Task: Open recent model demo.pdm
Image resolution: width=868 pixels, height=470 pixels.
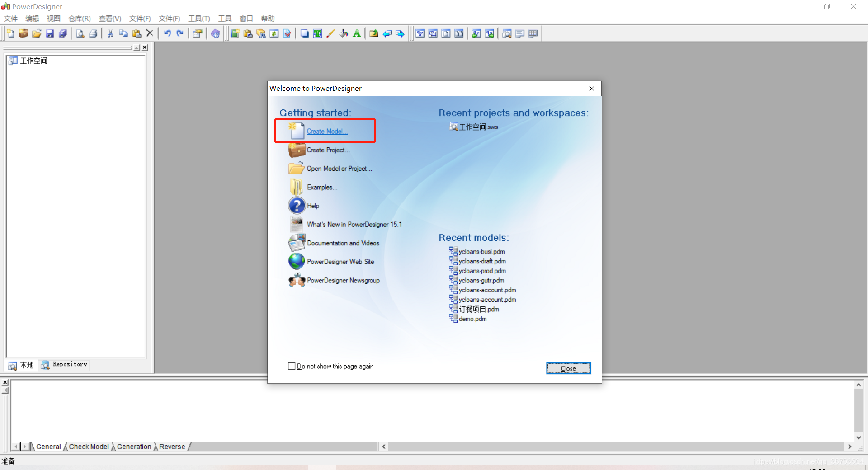Action: (x=473, y=319)
